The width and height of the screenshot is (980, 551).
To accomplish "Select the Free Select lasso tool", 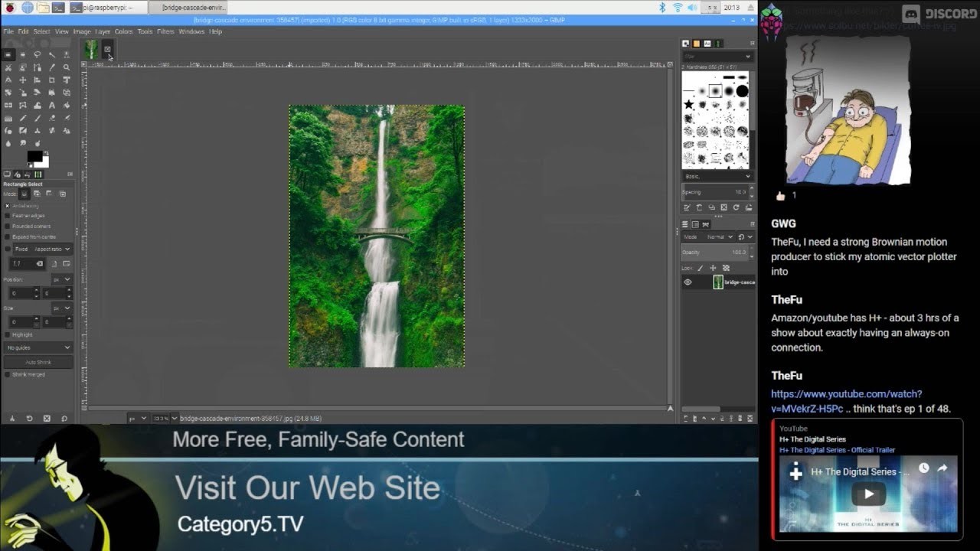I will [x=37, y=54].
